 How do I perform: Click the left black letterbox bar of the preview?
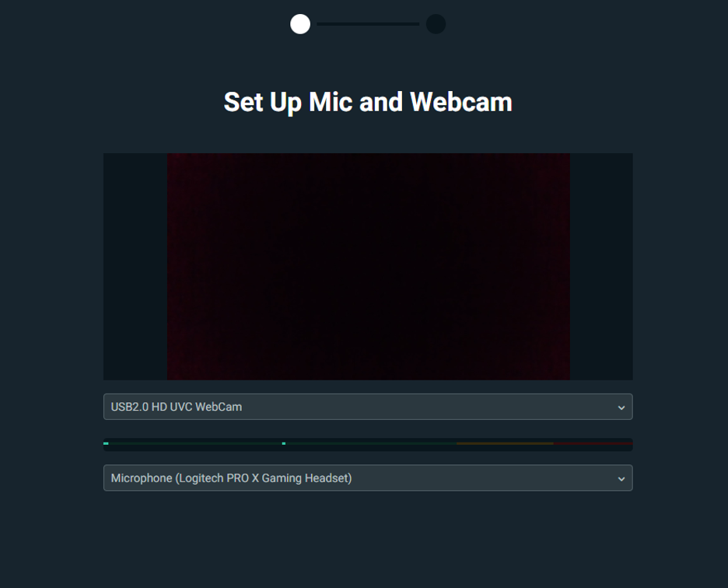coord(135,267)
